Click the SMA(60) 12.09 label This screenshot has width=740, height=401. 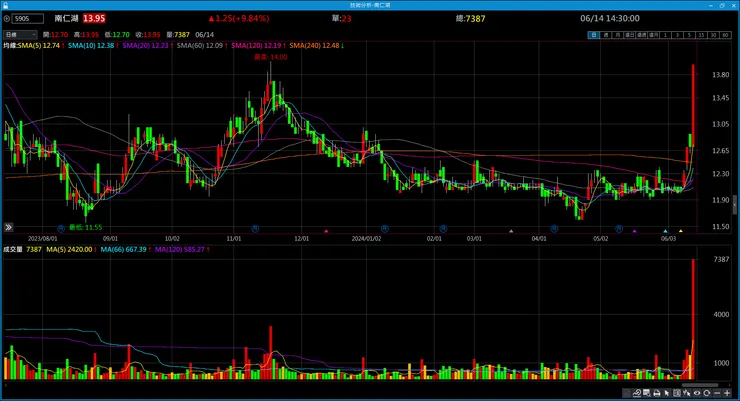[x=202, y=46]
